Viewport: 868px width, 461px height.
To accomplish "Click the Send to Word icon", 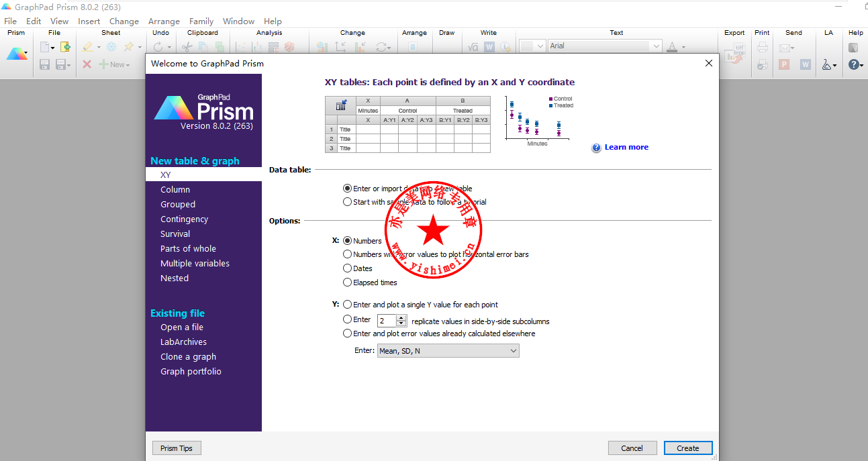I will tap(806, 64).
